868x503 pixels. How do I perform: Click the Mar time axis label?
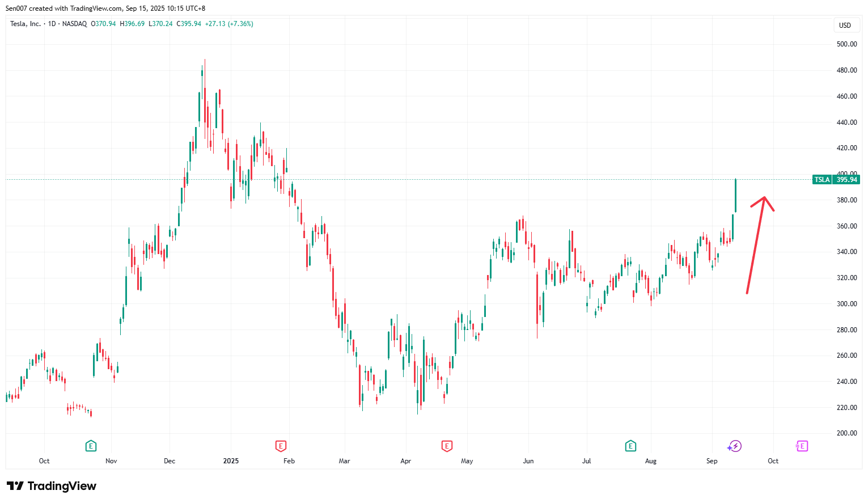(x=344, y=461)
